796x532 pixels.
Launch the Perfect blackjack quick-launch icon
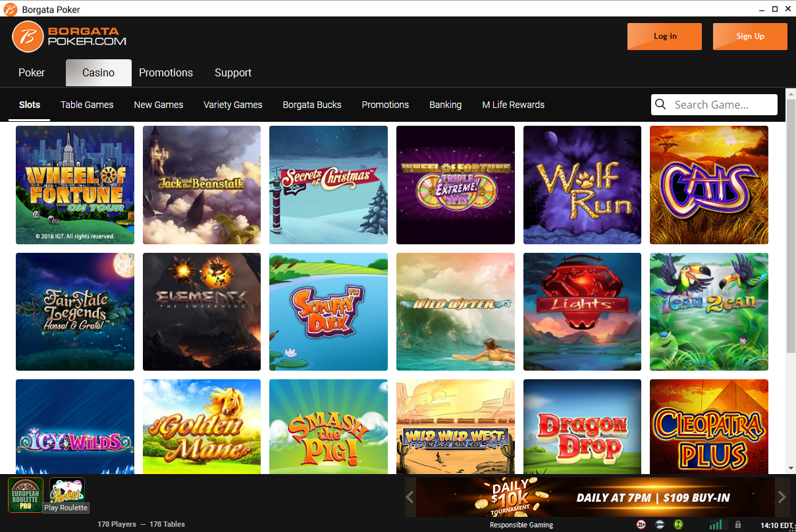(x=67, y=491)
